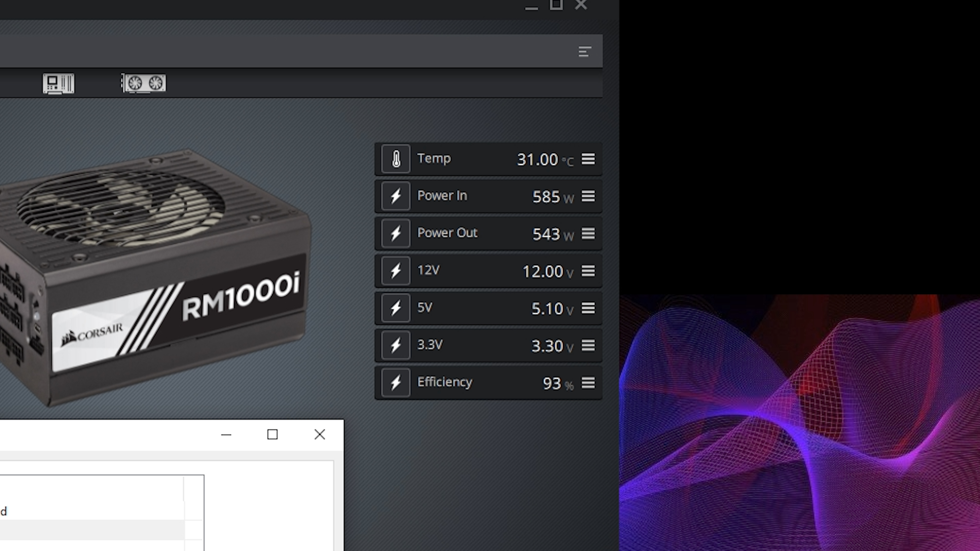
Task: Expand the Power In options menu
Action: [x=587, y=196]
